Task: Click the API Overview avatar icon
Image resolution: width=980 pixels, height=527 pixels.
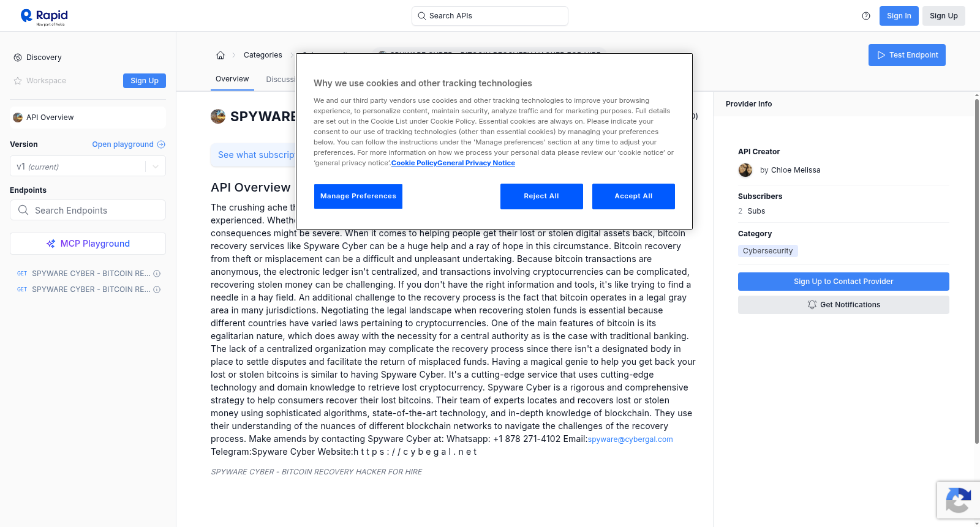Action: click(x=18, y=118)
